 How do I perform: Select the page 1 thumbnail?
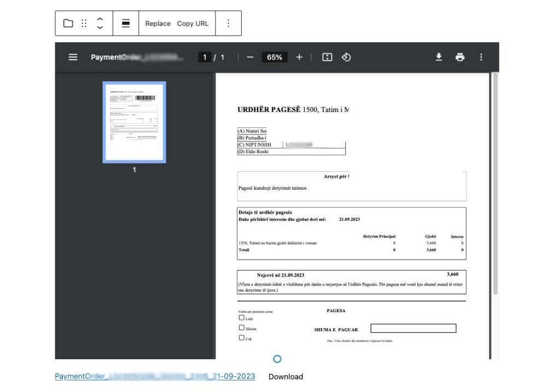[134, 122]
